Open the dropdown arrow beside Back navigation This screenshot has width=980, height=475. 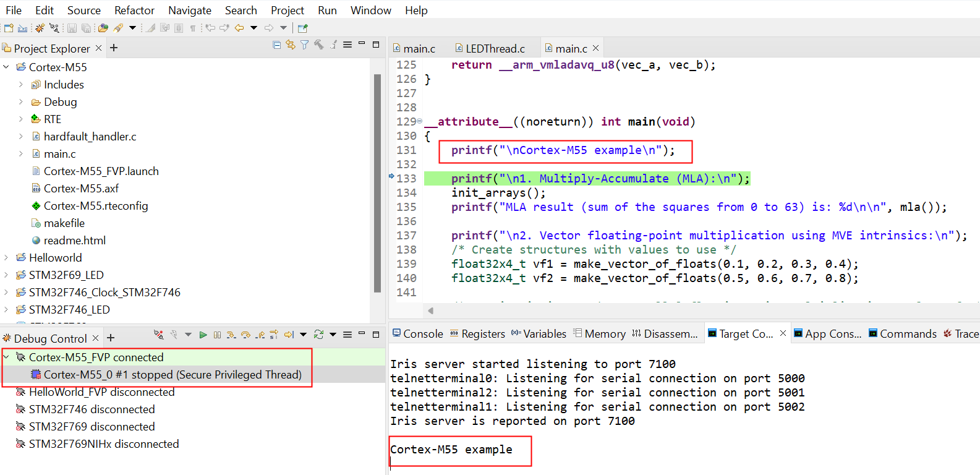point(254,28)
